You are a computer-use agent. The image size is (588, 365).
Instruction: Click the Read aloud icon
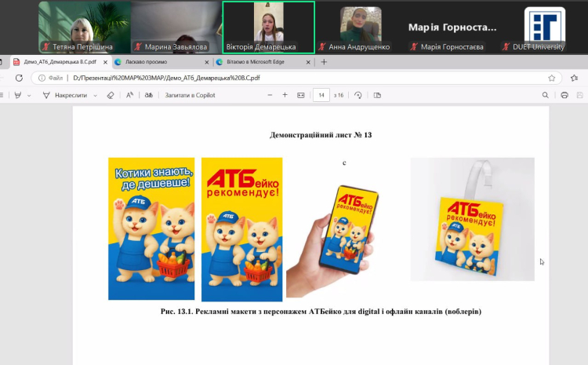(130, 95)
